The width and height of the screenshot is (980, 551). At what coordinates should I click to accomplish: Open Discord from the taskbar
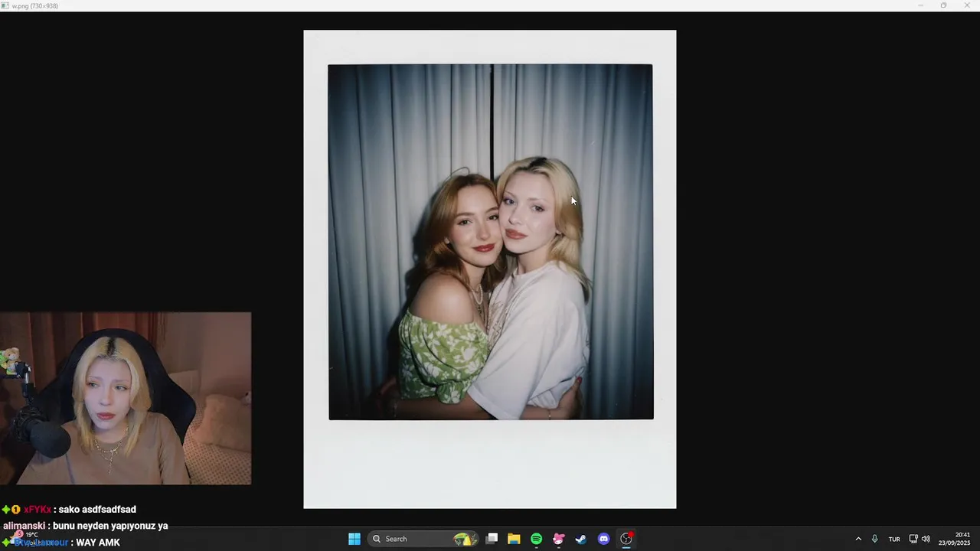603,539
